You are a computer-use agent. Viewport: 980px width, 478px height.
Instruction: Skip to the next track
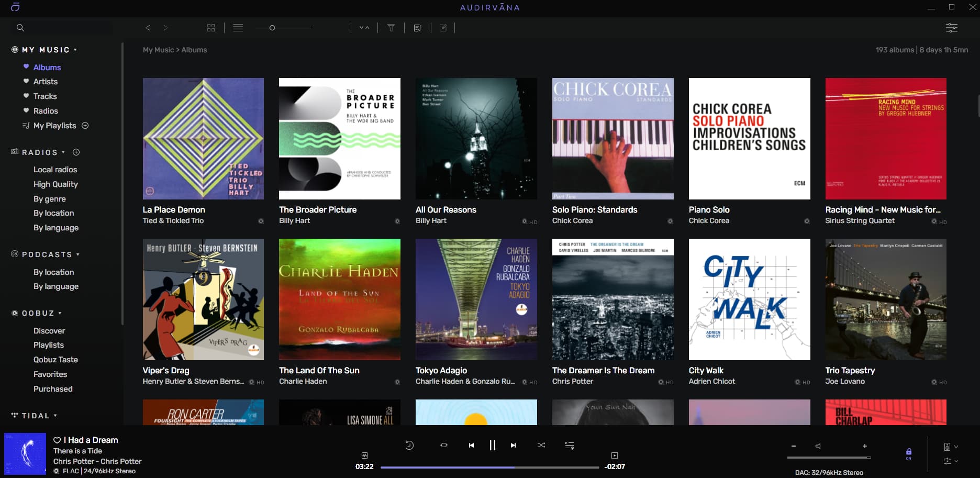(513, 445)
